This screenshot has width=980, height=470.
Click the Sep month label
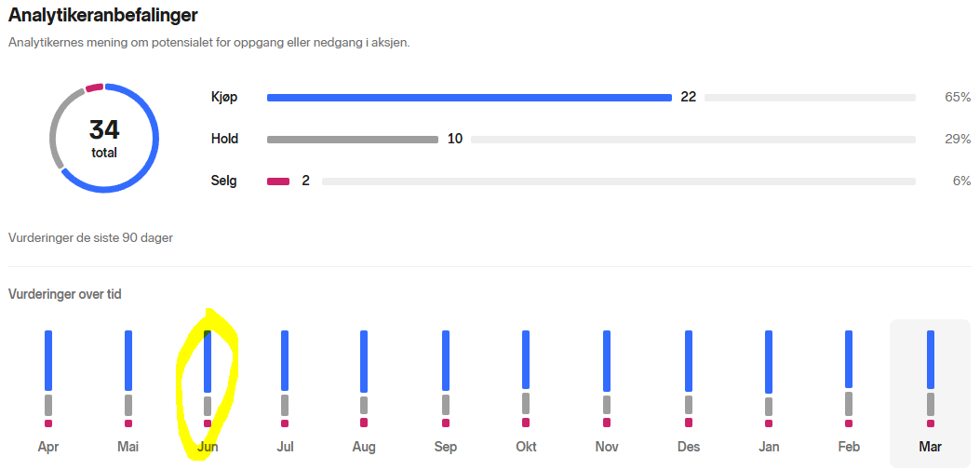click(446, 447)
